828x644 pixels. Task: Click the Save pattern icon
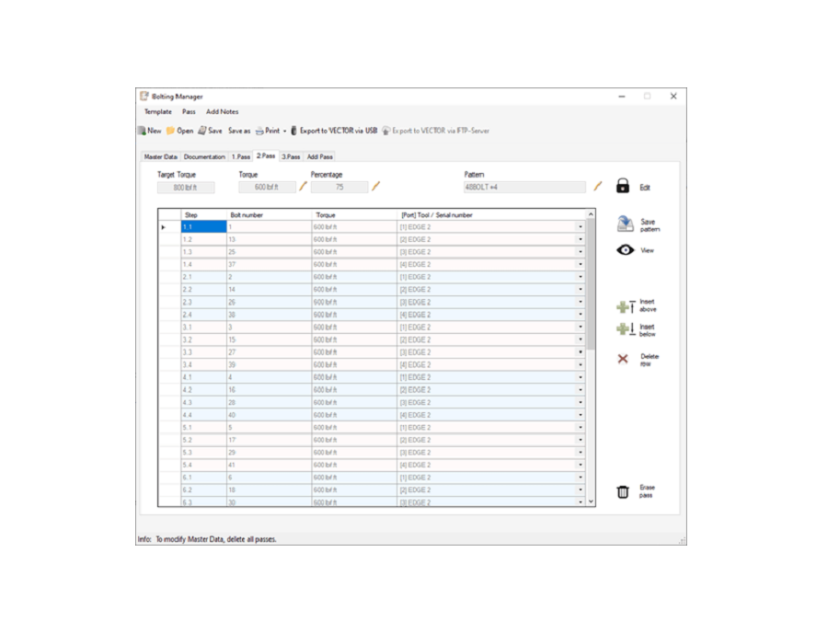pyautogui.click(x=625, y=224)
